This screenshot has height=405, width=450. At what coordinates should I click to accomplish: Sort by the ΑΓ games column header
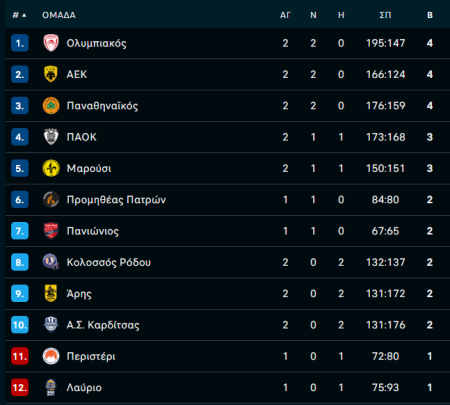pos(285,15)
